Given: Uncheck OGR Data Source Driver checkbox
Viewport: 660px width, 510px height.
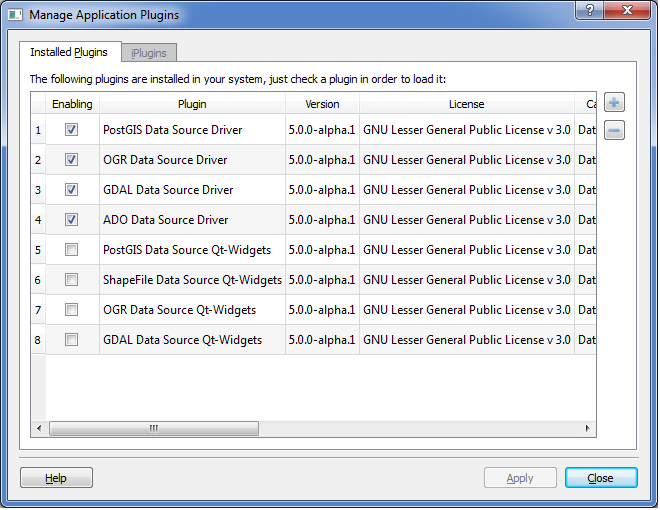Looking at the screenshot, I should [x=72, y=160].
